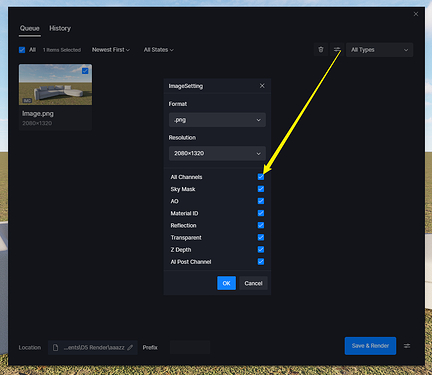Expand the All States filter dropdown
Viewport: 432px width, 375px height.
[159, 50]
